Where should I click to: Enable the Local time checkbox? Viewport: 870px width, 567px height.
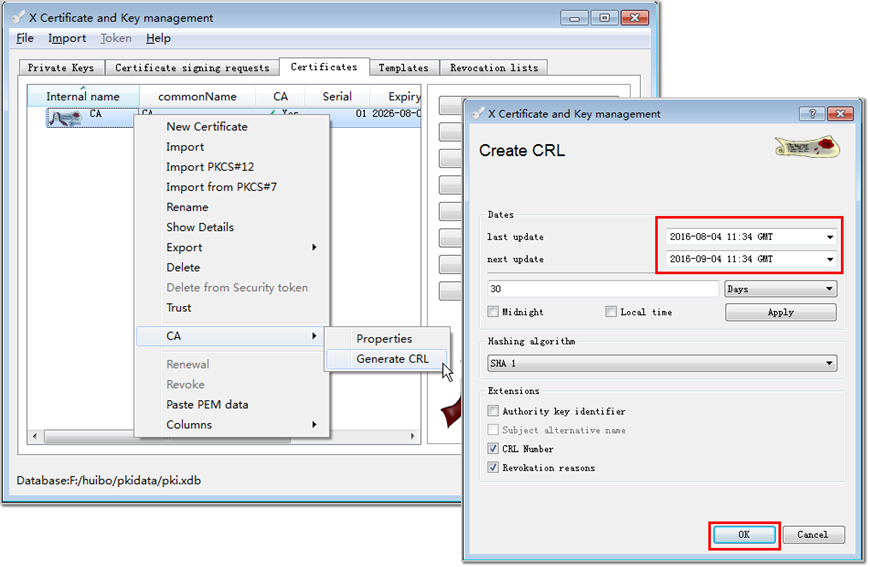611,311
